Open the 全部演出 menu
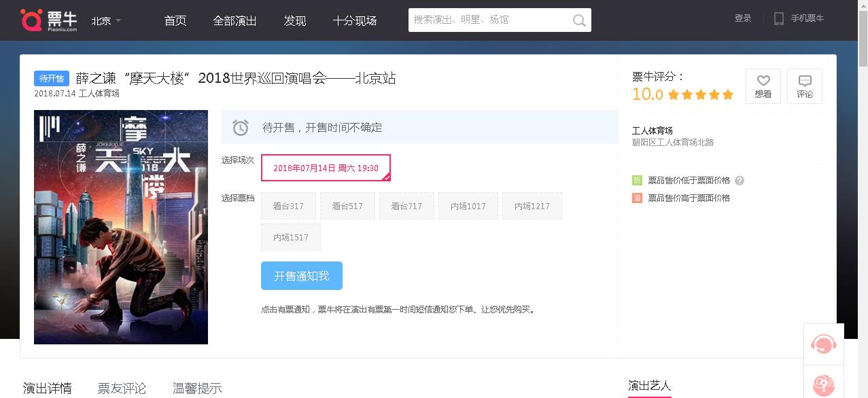 tap(235, 20)
